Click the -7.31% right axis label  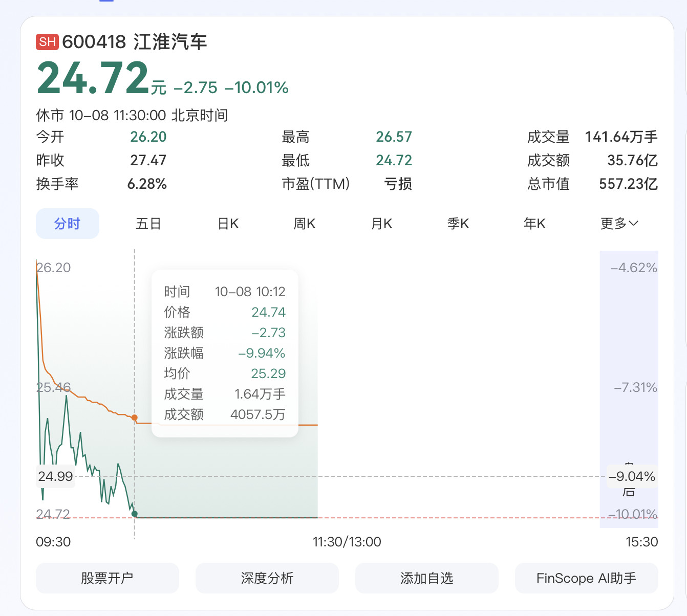point(636,387)
